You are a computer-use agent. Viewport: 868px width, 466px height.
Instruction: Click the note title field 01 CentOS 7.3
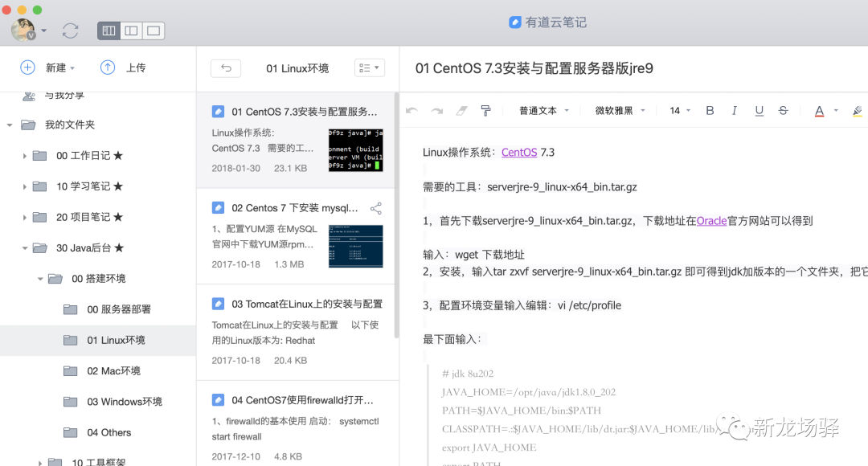(x=534, y=68)
